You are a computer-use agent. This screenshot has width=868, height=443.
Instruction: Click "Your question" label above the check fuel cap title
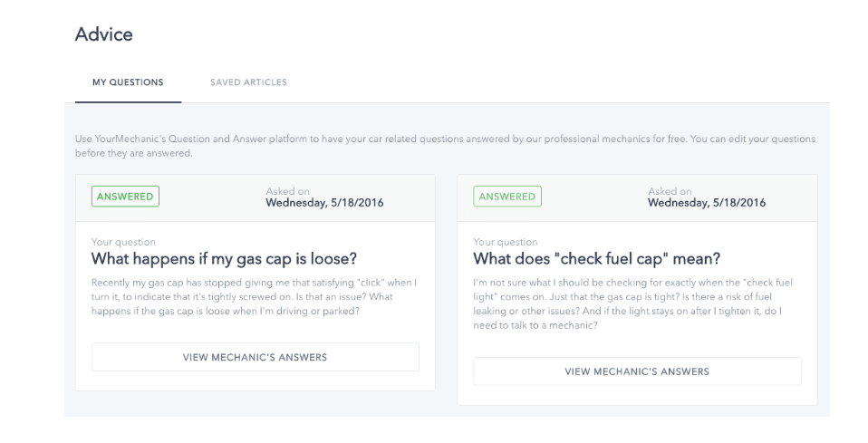[x=506, y=242]
